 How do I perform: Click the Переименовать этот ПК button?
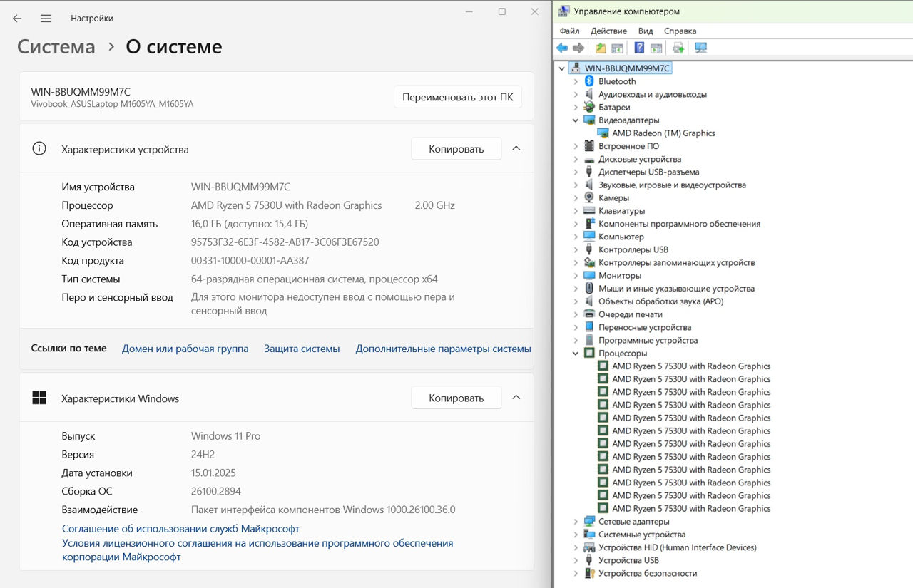pyautogui.click(x=457, y=97)
